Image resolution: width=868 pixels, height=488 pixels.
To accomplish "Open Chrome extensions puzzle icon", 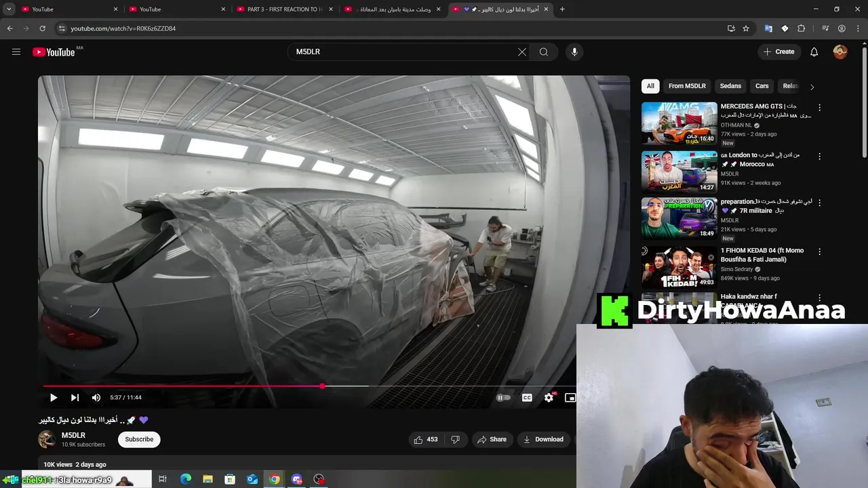I will pos(801,28).
